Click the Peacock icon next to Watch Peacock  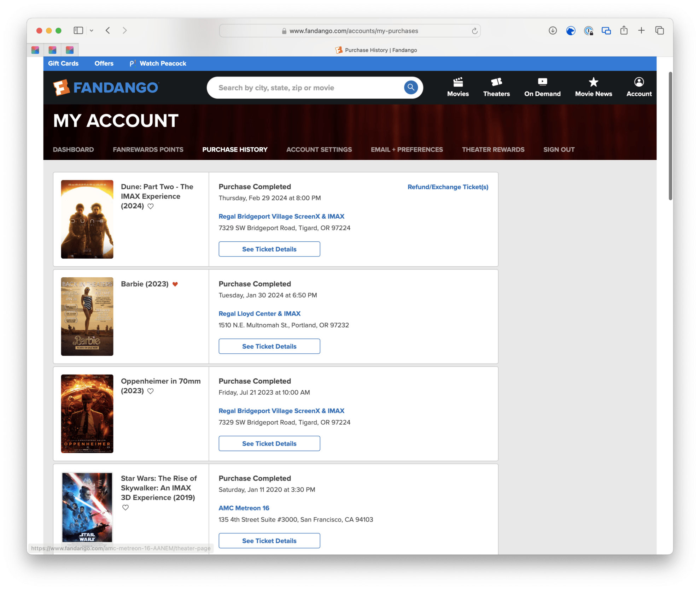(132, 64)
